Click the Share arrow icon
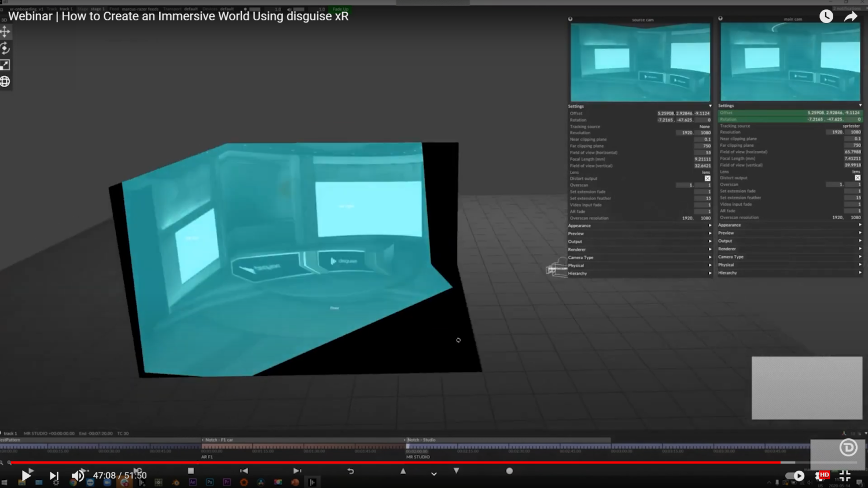This screenshot has height=488, width=868. [x=850, y=16]
